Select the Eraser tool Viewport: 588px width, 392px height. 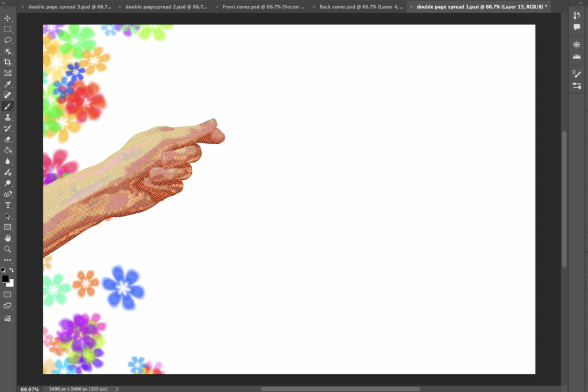(x=8, y=139)
